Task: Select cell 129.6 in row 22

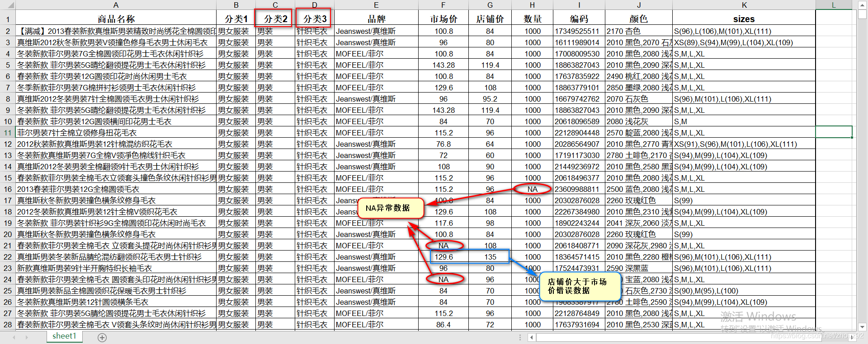Action: pos(443,257)
